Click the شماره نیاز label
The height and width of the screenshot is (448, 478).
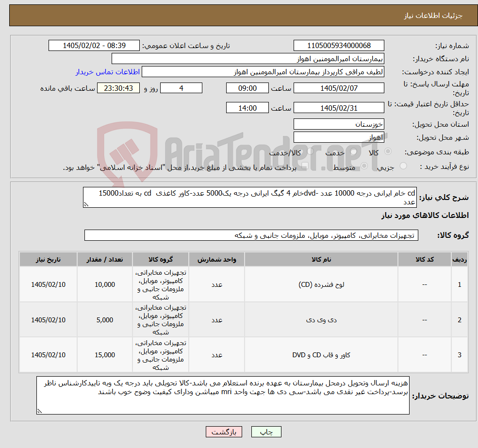point(452,46)
